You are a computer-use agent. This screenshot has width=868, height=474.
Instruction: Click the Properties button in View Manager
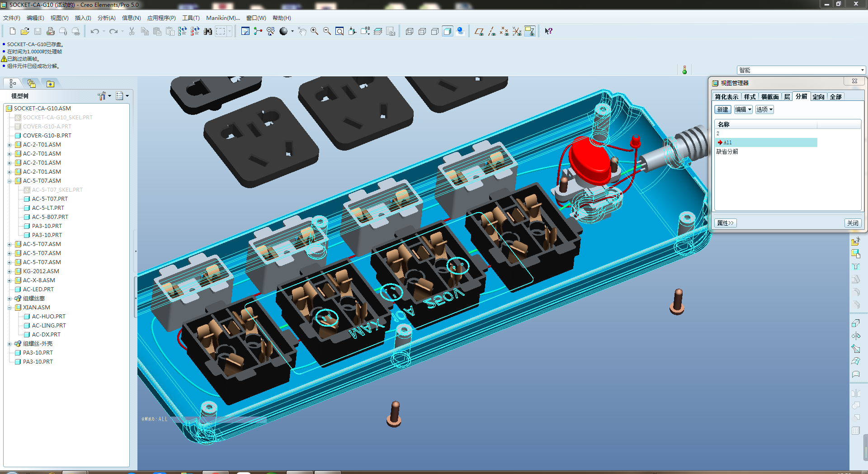click(x=726, y=223)
